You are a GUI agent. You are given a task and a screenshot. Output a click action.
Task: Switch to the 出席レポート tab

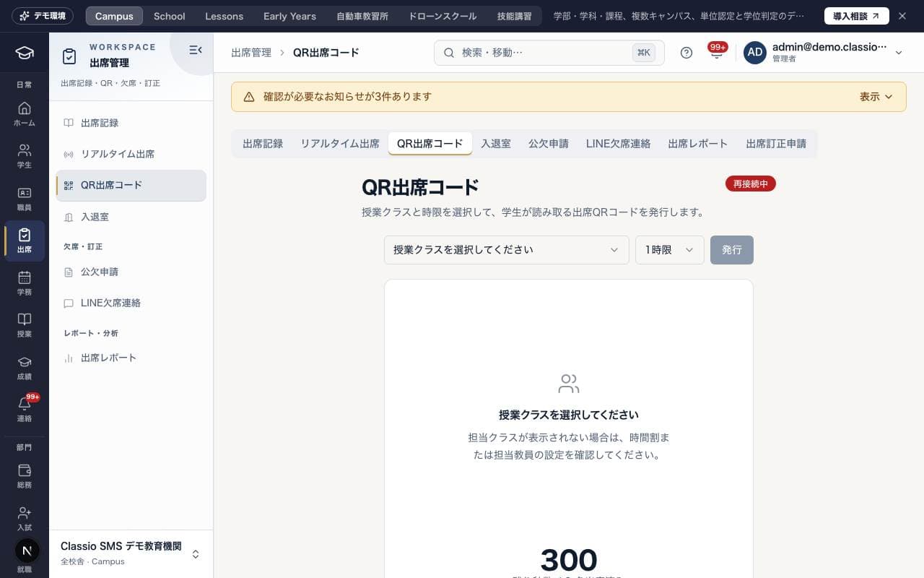pyautogui.click(x=698, y=144)
